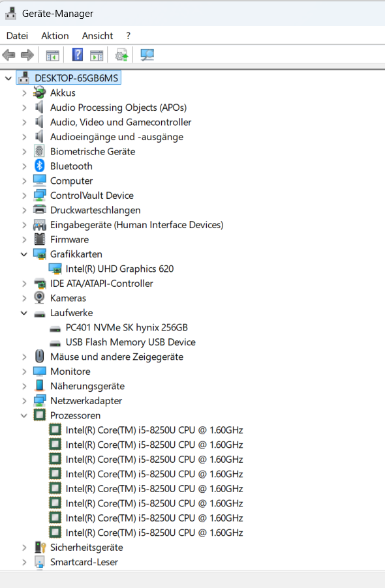Click the Back arrow toolbar icon

click(x=8, y=55)
